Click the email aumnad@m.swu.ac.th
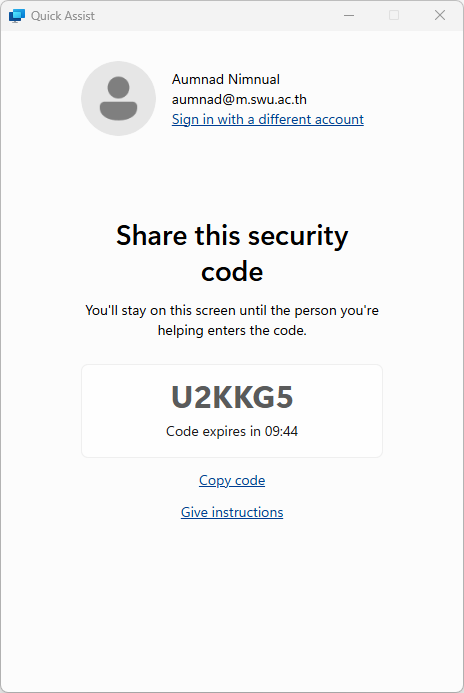464x693 pixels. click(239, 99)
